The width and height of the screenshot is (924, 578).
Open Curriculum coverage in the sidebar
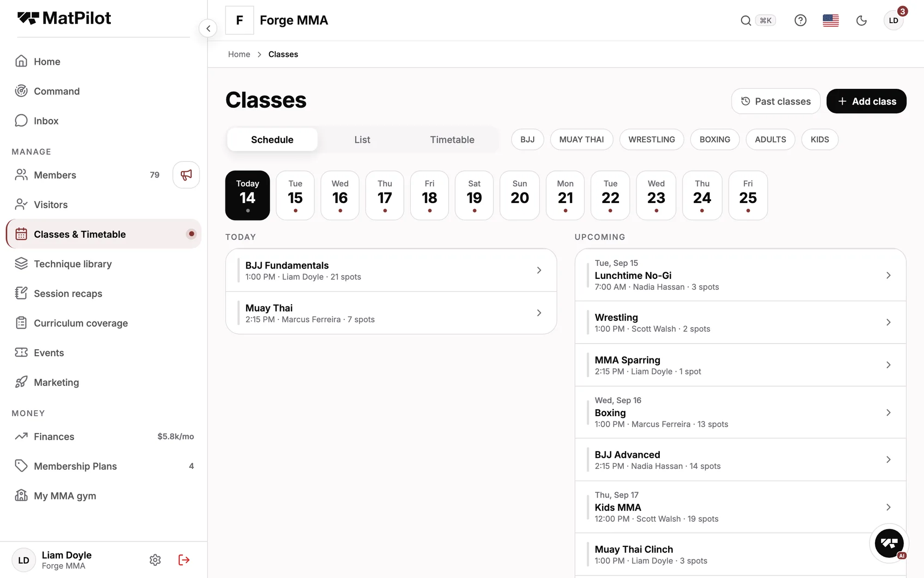[103, 323]
